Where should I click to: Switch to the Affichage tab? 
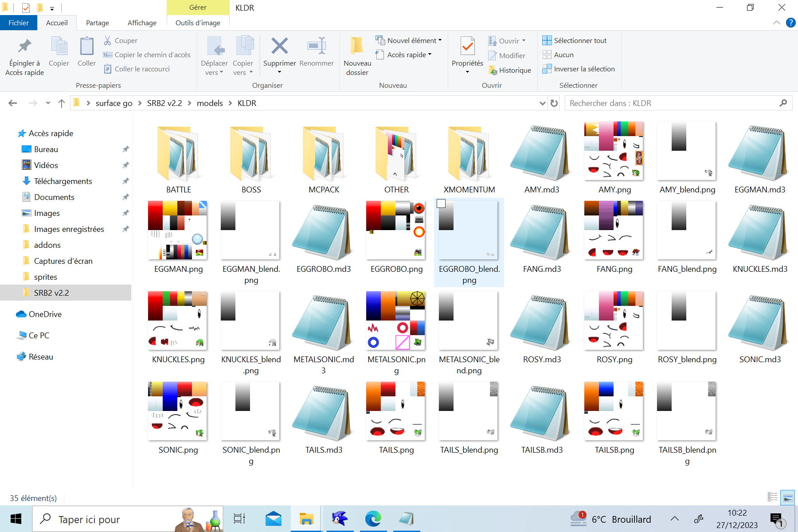(x=142, y=23)
